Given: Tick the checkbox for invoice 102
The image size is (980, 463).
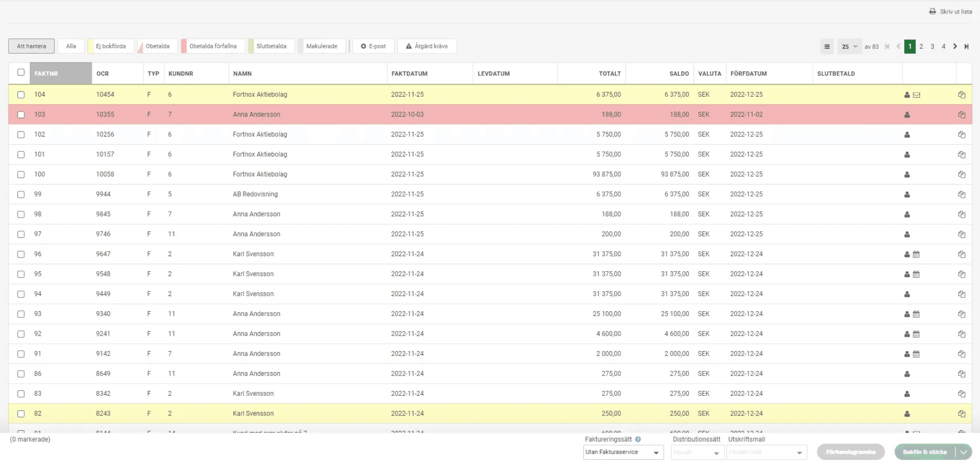Looking at the screenshot, I should click(21, 134).
